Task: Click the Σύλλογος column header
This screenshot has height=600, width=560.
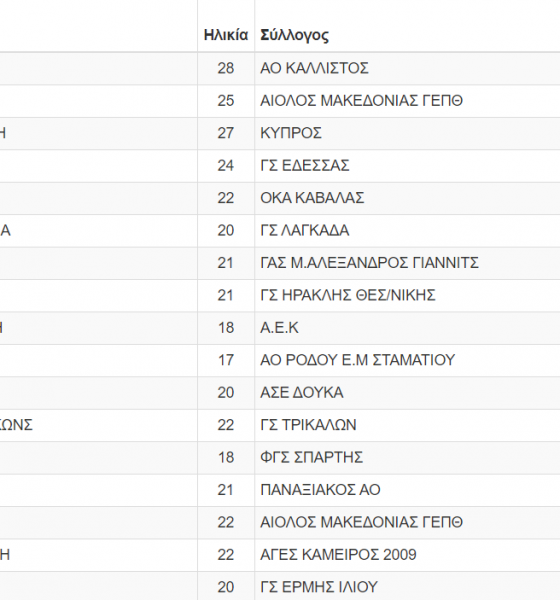Action: (294, 35)
